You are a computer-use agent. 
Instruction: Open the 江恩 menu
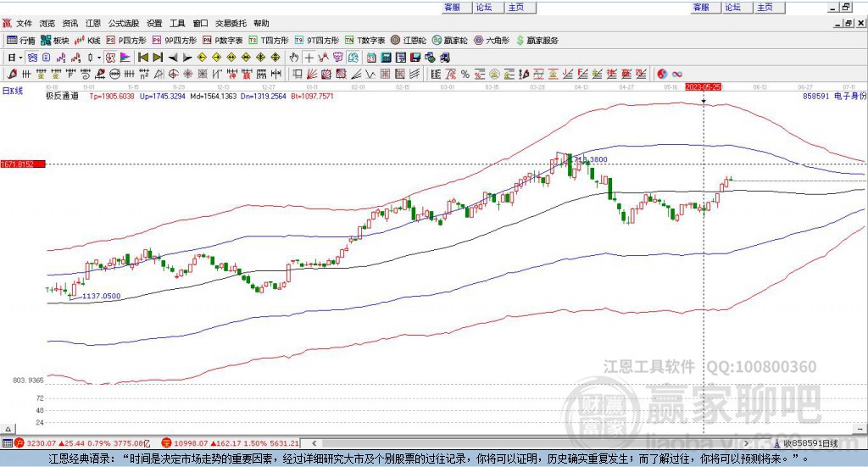(93, 23)
